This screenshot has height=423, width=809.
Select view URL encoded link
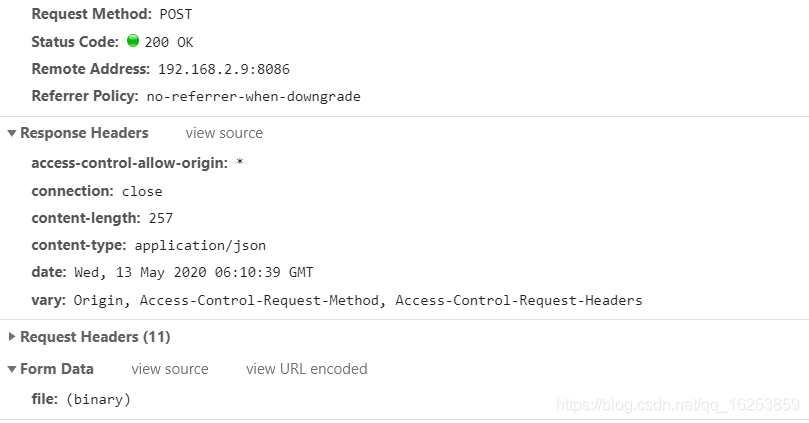click(307, 369)
